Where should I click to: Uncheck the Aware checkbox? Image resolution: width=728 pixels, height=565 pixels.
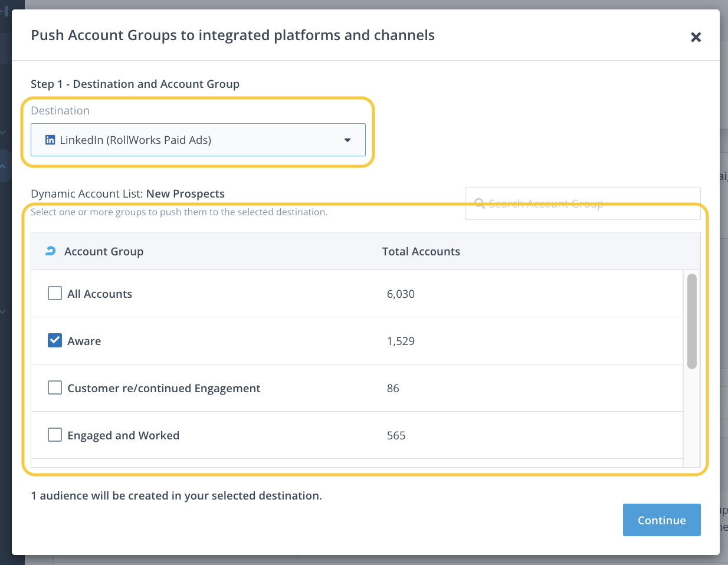[x=55, y=340]
